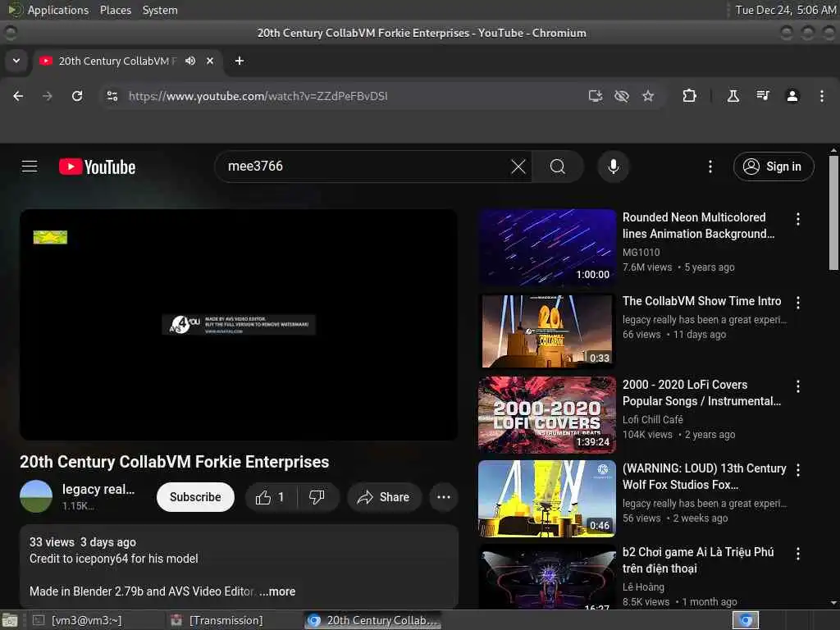Open legacy real channel avatar
Viewport: 840px width, 630px height.
point(36,496)
